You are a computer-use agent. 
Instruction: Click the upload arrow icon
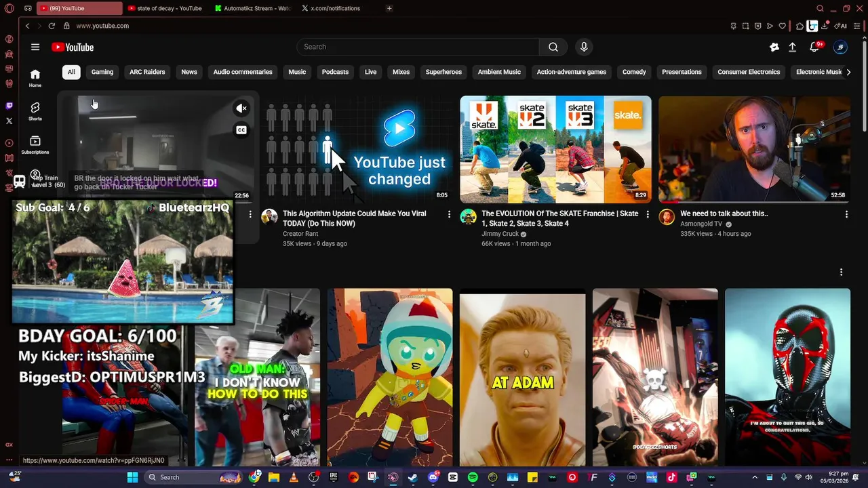pyautogui.click(x=792, y=47)
